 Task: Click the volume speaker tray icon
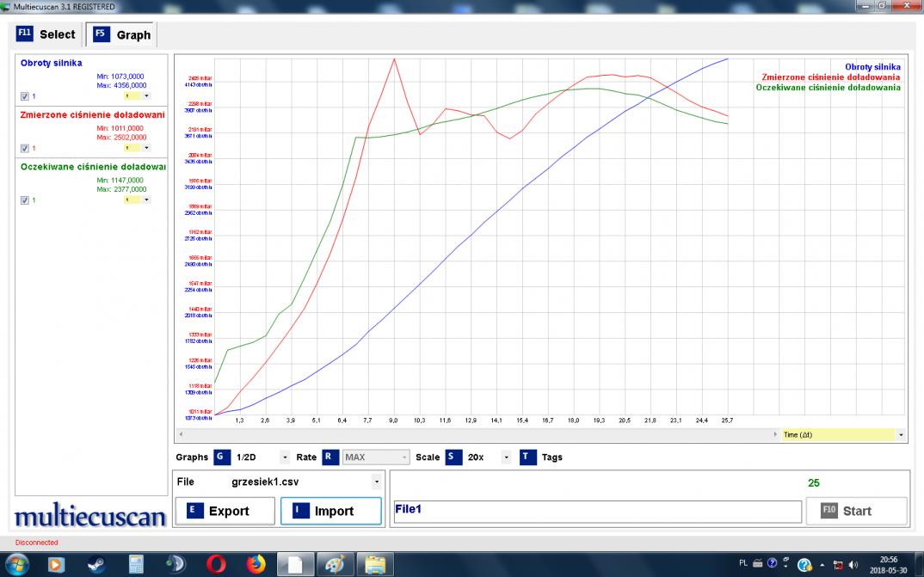tap(853, 565)
